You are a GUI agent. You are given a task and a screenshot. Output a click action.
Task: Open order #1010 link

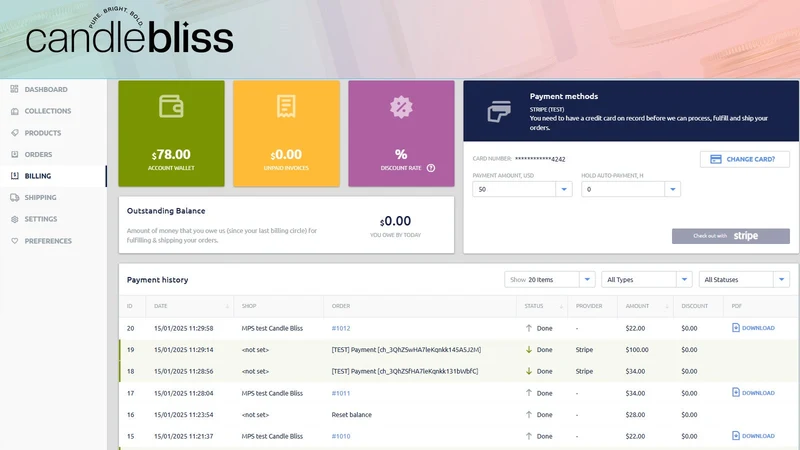tap(341, 436)
